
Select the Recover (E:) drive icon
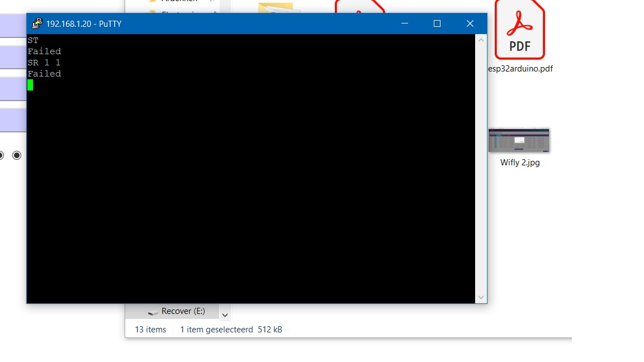tap(153, 312)
